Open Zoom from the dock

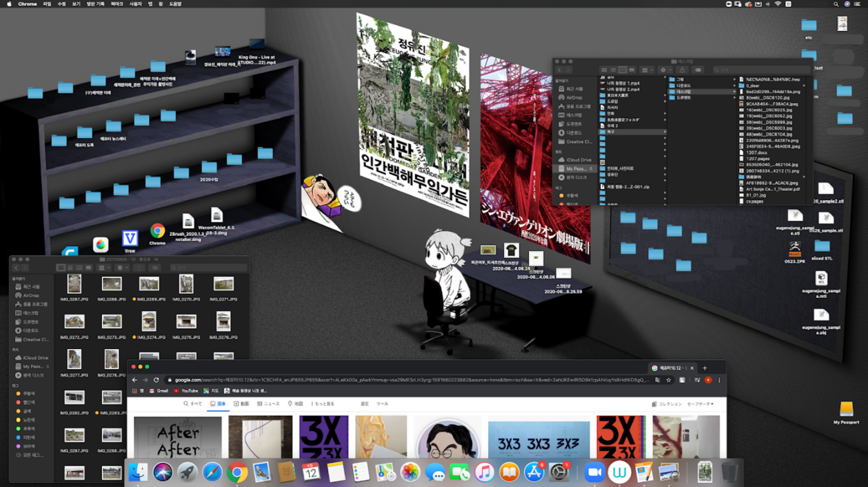click(594, 473)
